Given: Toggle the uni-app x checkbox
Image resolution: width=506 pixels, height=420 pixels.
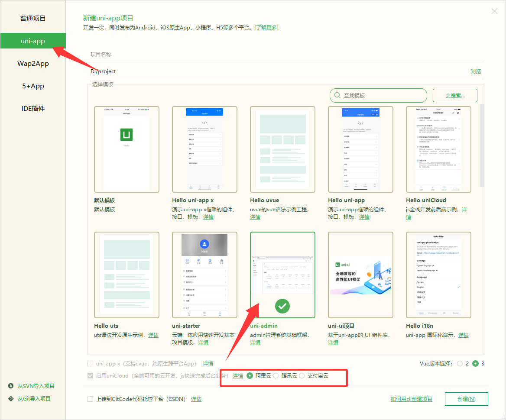Looking at the screenshot, I should [91, 364].
